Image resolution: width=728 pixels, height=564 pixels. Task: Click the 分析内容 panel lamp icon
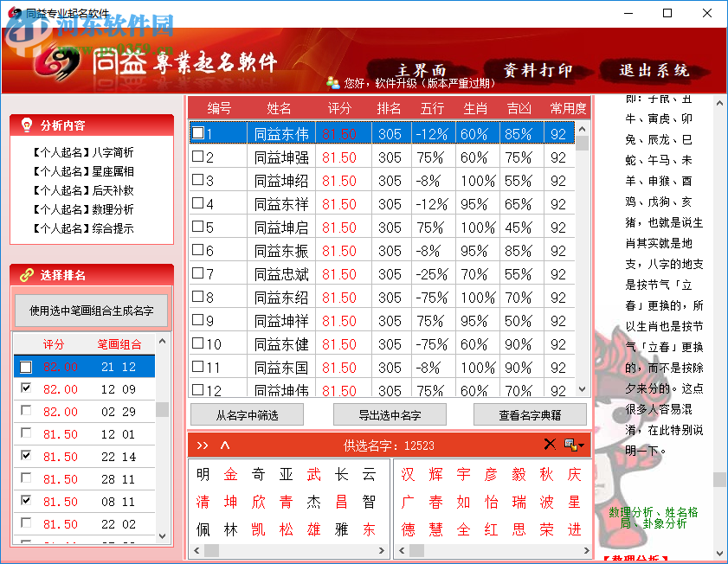coord(25,124)
